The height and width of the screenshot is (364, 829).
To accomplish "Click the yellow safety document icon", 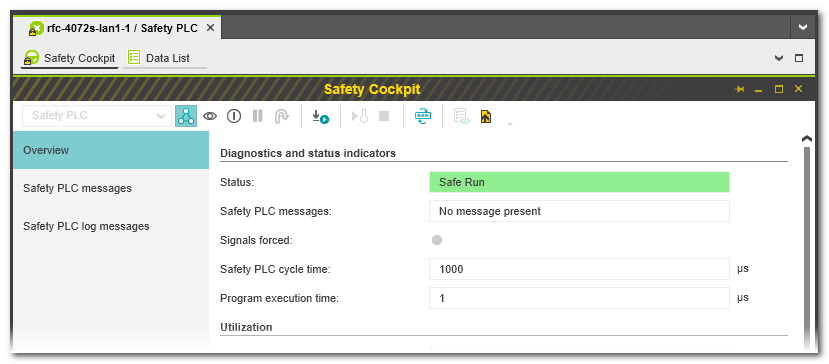I will coord(486,116).
